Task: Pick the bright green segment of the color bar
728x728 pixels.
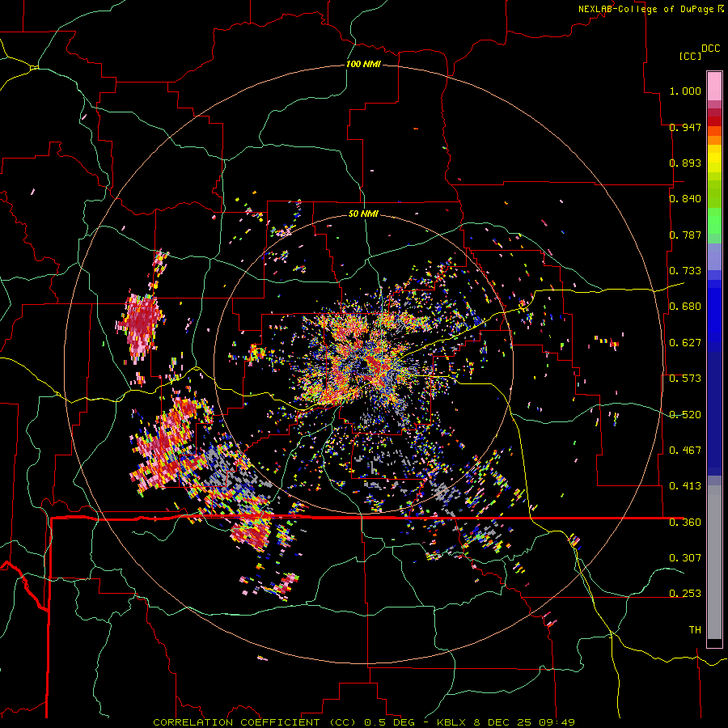Action: pos(714,221)
